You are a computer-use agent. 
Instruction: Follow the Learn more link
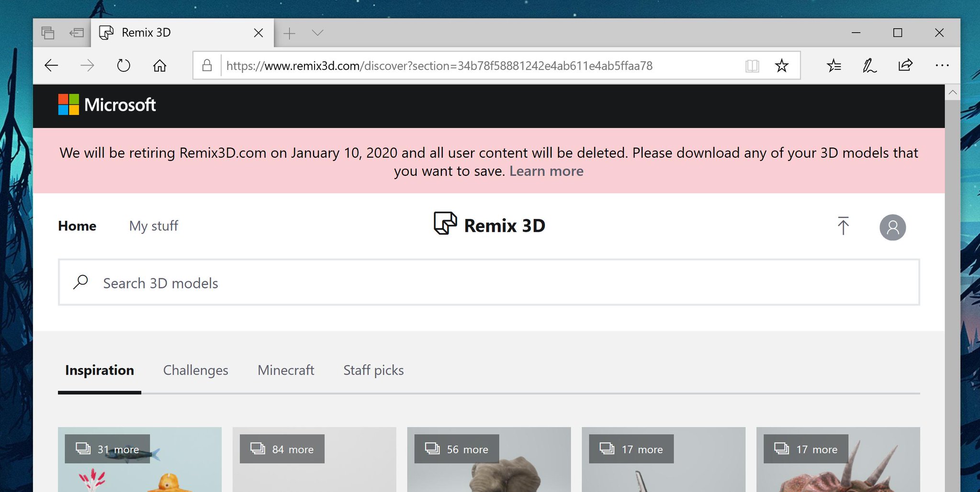click(x=546, y=171)
